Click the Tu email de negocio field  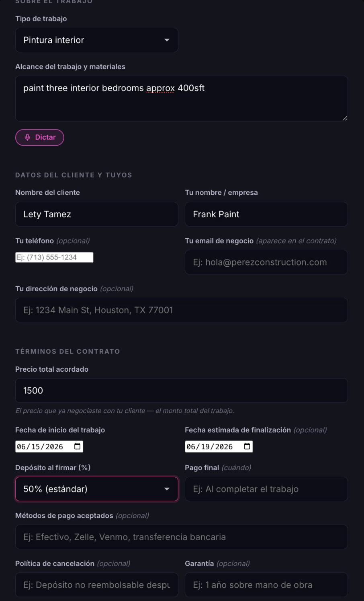[266, 262]
